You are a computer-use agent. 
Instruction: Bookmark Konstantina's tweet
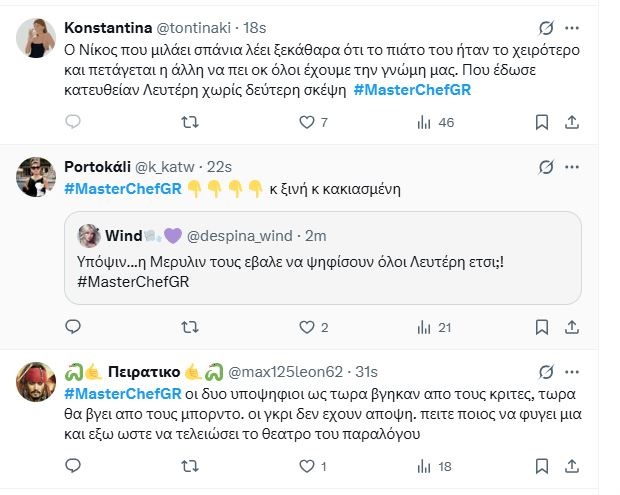[x=541, y=122]
